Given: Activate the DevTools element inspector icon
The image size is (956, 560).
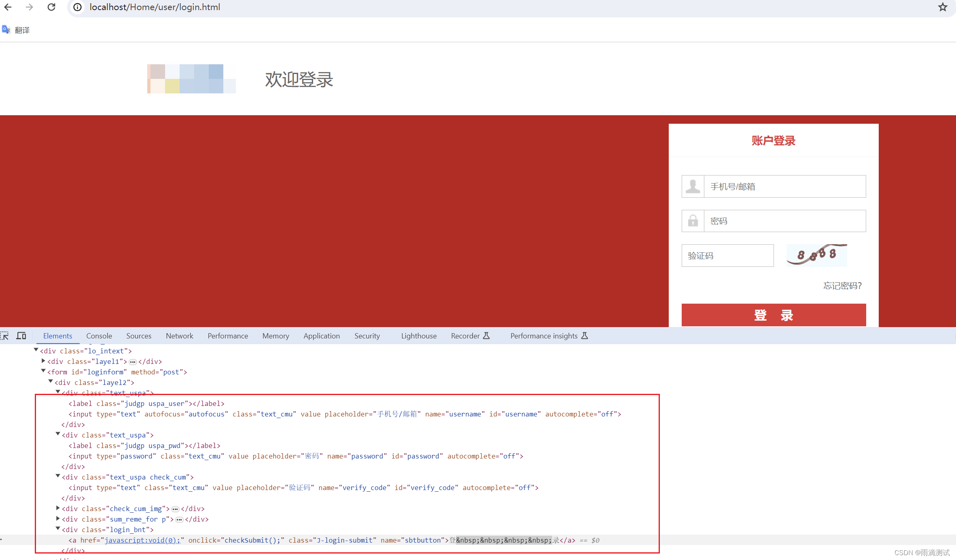Looking at the screenshot, I should coord(4,336).
